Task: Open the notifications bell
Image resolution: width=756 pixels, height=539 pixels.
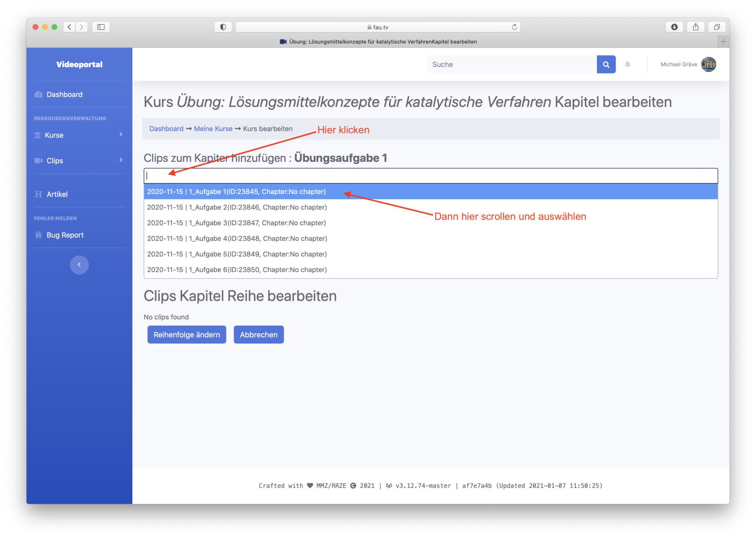Action: [627, 64]
